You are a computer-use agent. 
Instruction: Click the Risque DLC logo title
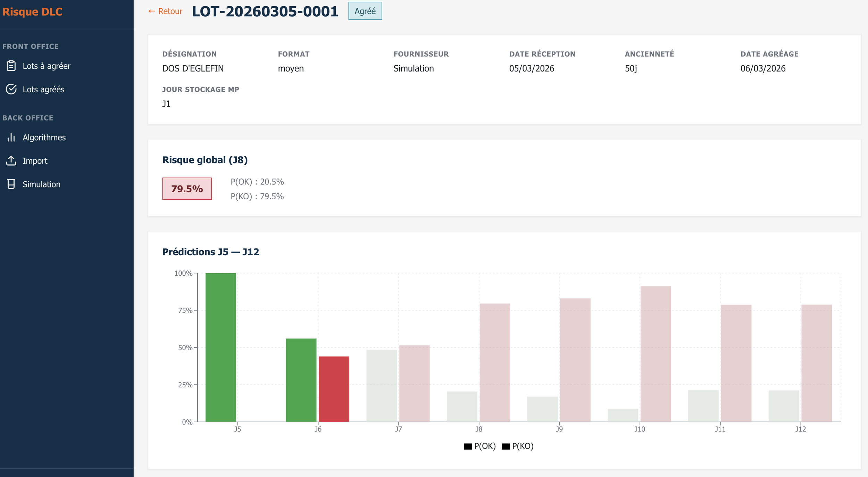coord(33,12)
